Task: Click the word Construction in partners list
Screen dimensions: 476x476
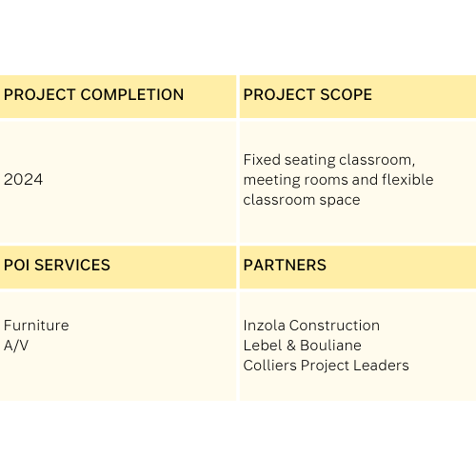Action: pos(334,326)
